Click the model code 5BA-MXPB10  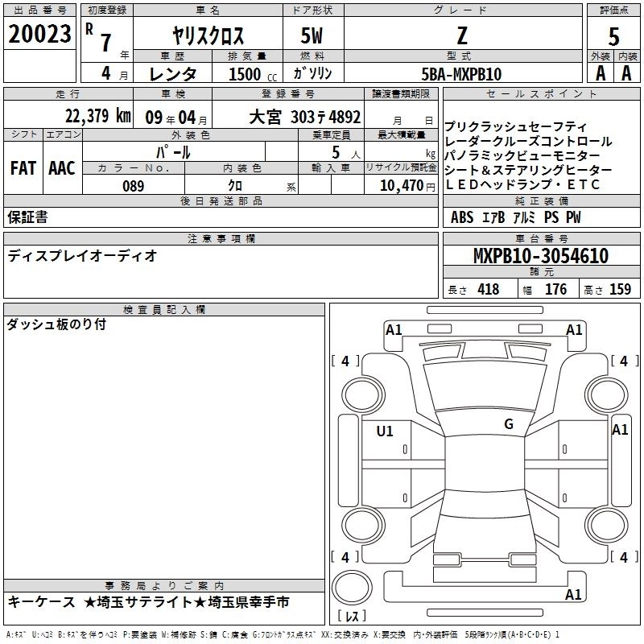point(461,74)
